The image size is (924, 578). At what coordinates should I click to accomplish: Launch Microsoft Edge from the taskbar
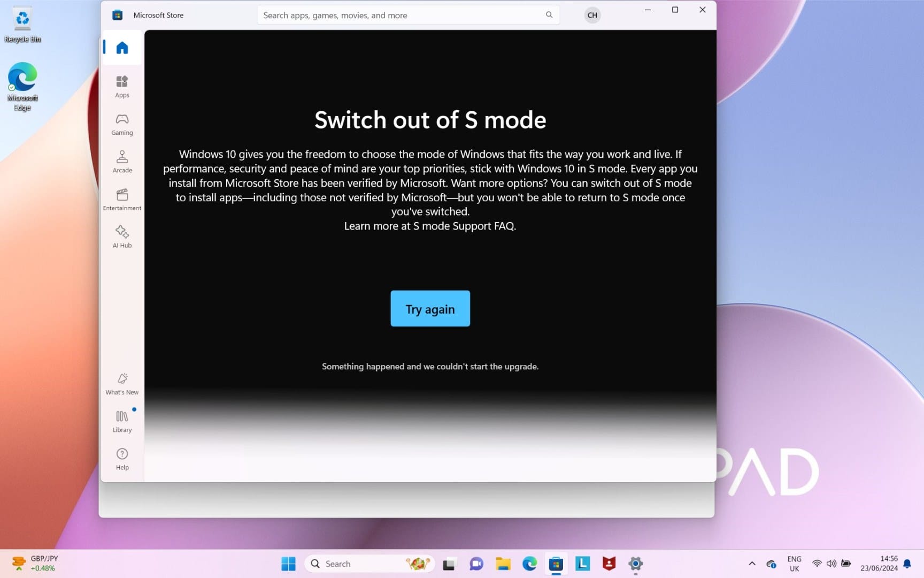coord(529,564)
